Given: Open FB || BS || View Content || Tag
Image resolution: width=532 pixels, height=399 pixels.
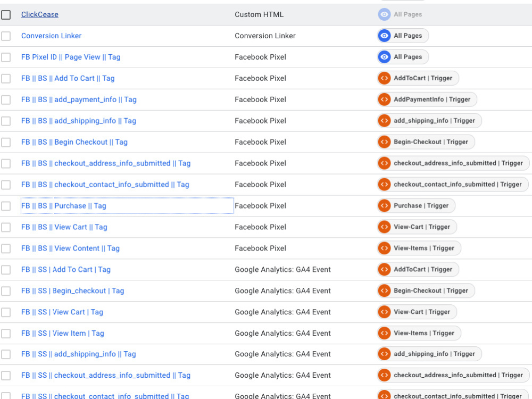Looking at the screenshot, I should click(70, 248).
